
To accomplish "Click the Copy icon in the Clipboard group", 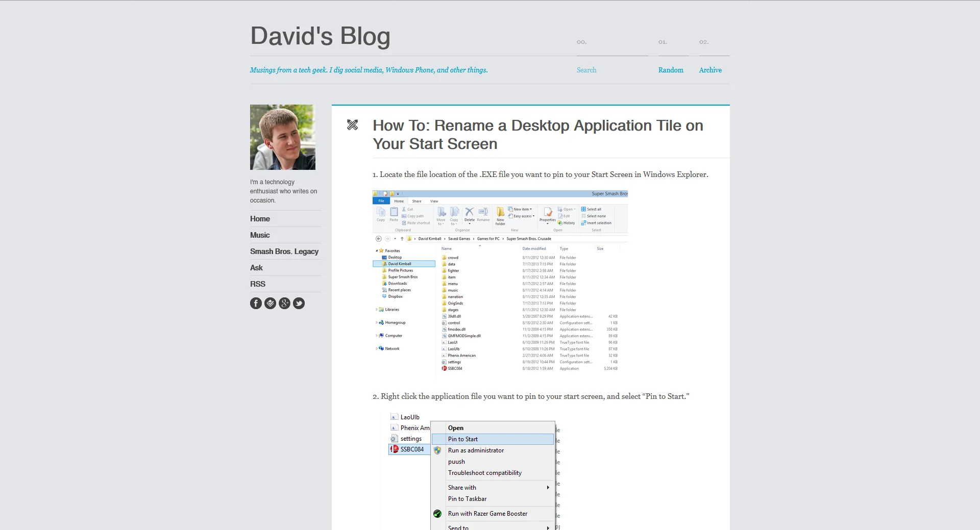I will pyautogui.click(x=381, y=213).
